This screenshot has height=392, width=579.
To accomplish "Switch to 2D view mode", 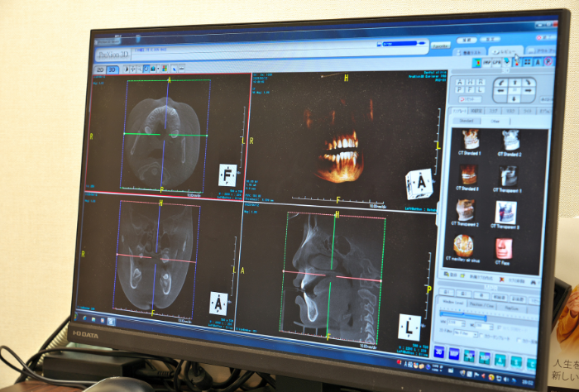I will coord(98,69).
